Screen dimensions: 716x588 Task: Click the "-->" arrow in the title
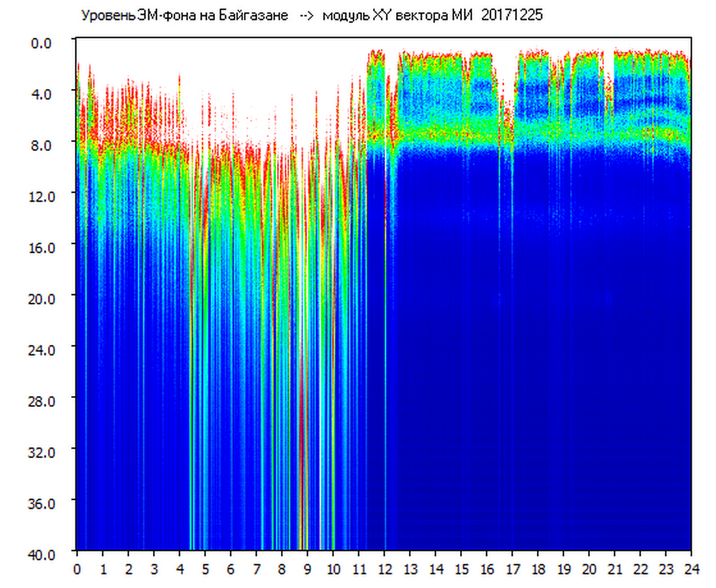306,16
